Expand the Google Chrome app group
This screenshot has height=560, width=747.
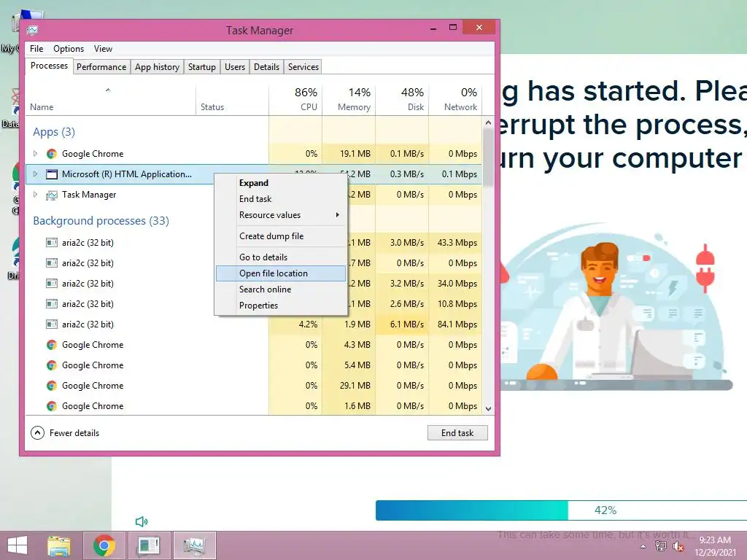35,154
